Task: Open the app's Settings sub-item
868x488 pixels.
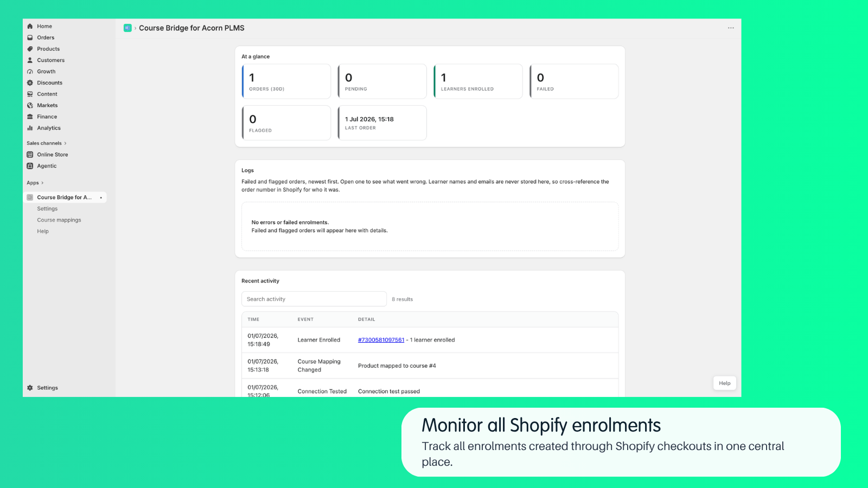Action: [47, 209]
